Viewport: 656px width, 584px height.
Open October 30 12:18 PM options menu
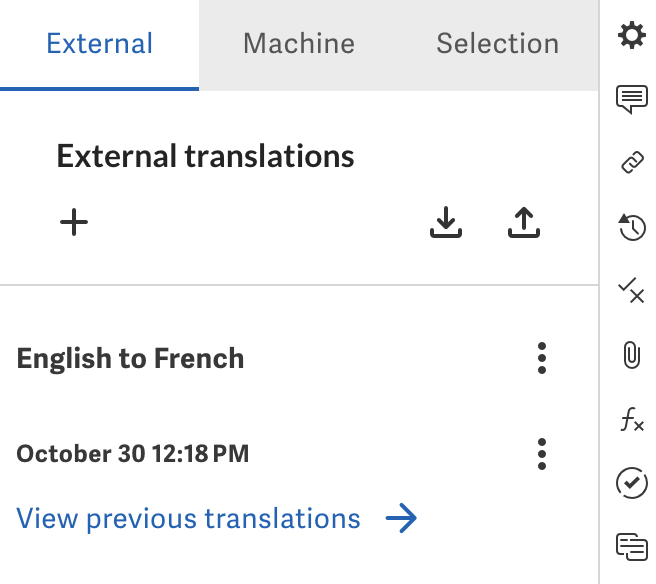[x=542, y=454]
